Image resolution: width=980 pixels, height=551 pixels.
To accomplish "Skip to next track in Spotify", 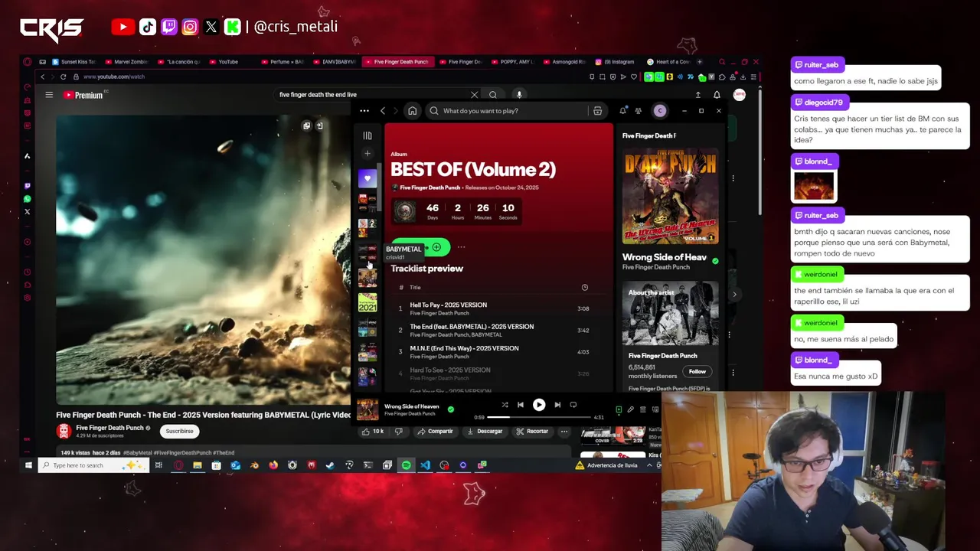I will click(557, 405).
